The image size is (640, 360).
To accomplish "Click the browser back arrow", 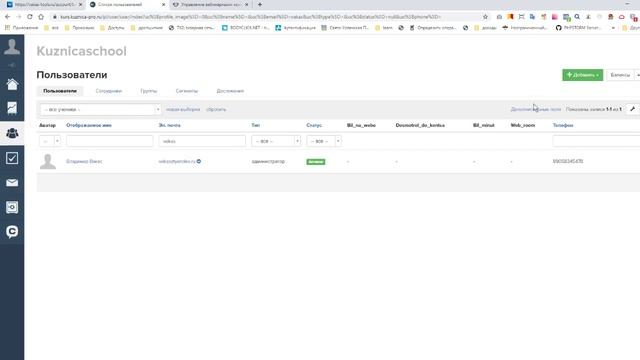I will [7, 17].
